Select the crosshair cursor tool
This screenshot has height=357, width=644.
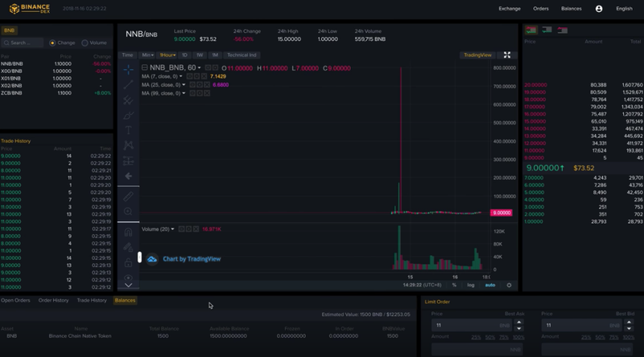pyautogui.click(x=128, y=70)
